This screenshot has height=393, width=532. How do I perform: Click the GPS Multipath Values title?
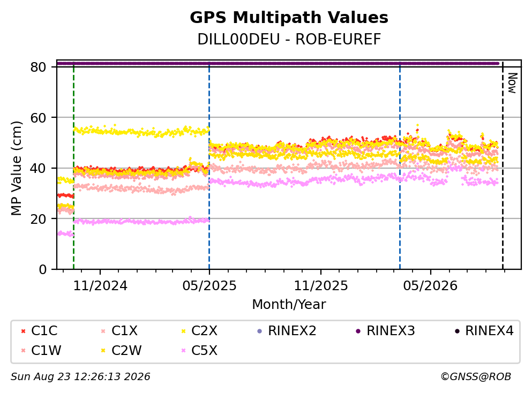(x=289, y=18)
